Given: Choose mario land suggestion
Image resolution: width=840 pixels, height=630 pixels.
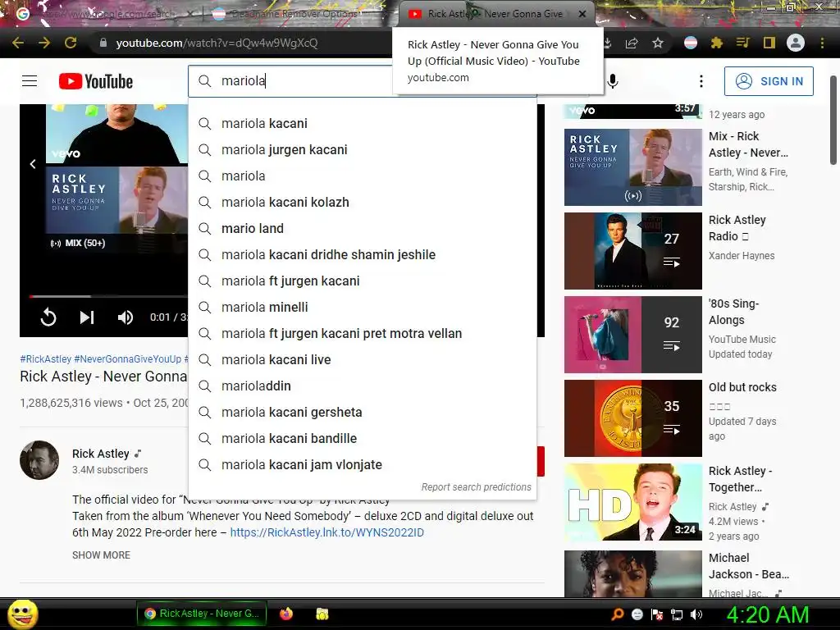Looking at the screenshot, I should 363,228.
